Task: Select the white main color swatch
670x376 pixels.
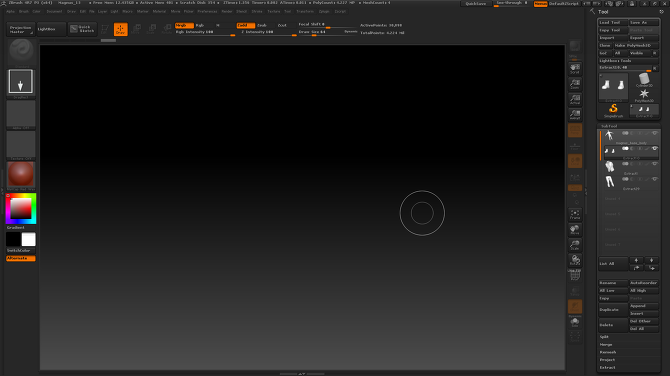Action: tap(29, 239)
